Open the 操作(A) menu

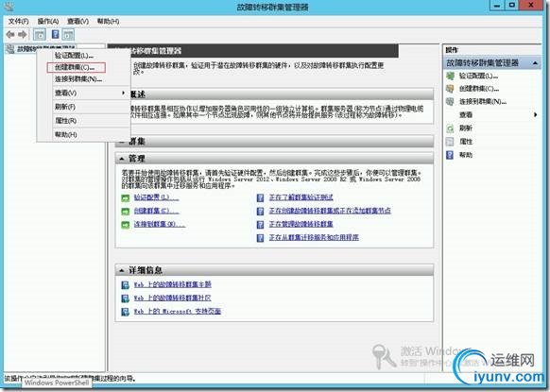[48, 22]
